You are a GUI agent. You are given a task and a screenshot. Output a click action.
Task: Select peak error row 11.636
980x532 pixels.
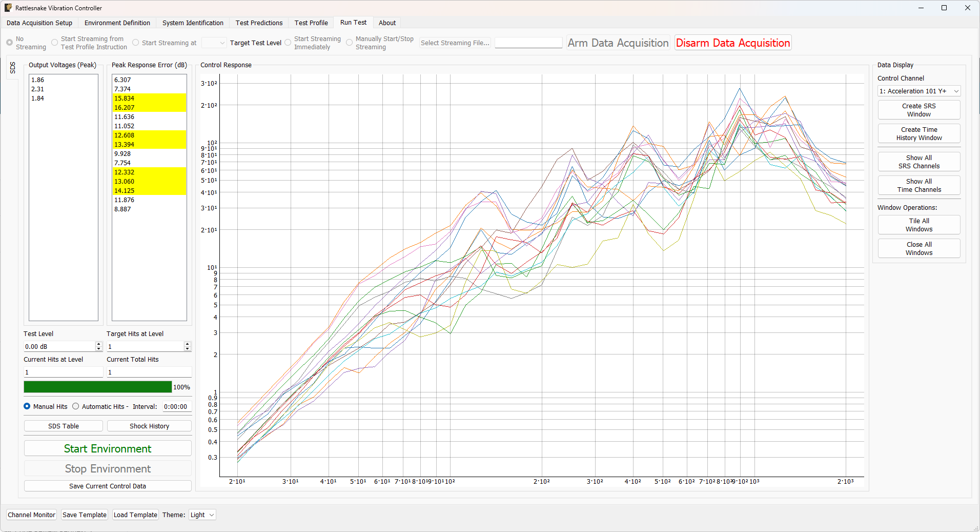click(149, 117)
